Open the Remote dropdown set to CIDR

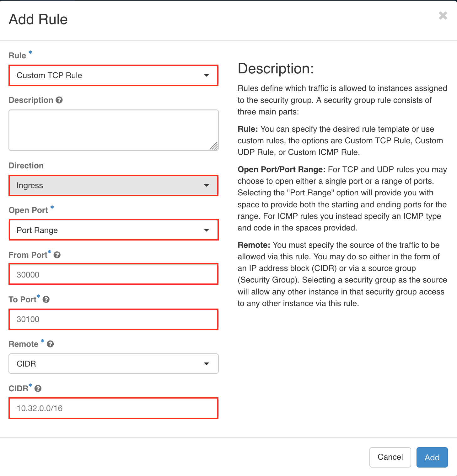point(114,364)
